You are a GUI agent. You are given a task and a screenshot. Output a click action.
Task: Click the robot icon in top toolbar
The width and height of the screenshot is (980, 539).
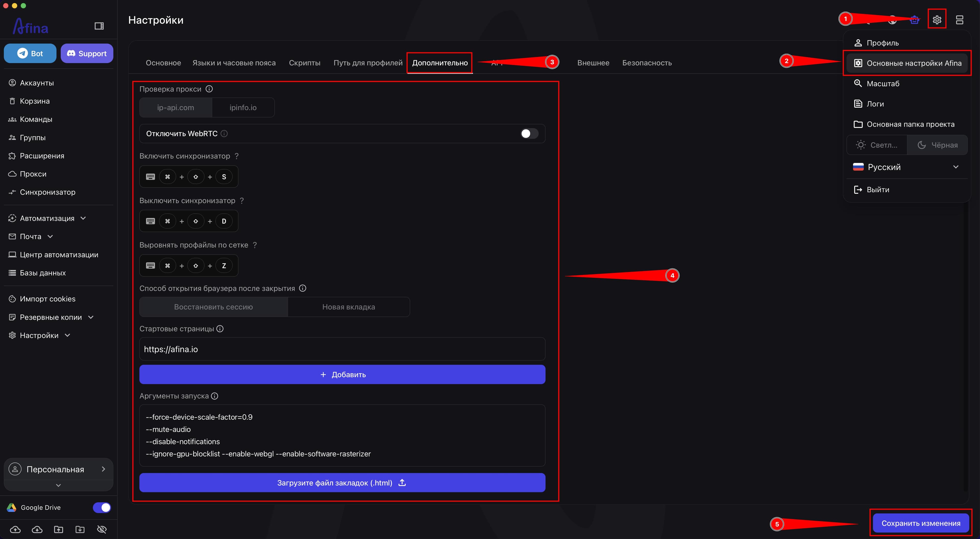tap(915, 19)
